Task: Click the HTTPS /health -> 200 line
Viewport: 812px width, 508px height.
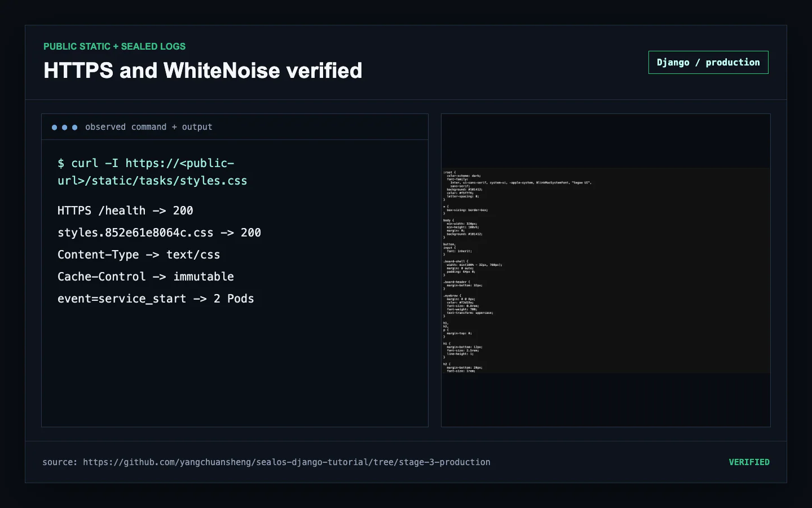Action: (125, 211)
